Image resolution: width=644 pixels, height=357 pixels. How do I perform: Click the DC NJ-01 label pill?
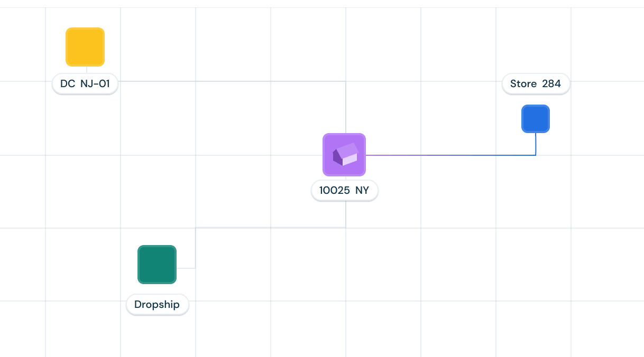[85, 83]
